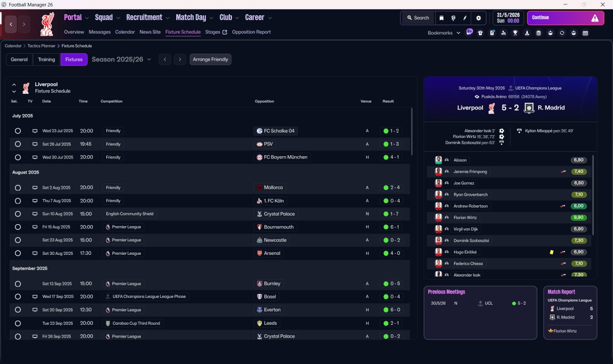
Task: Click the fixture list vertical scrollbar
Action: [411, 131]
